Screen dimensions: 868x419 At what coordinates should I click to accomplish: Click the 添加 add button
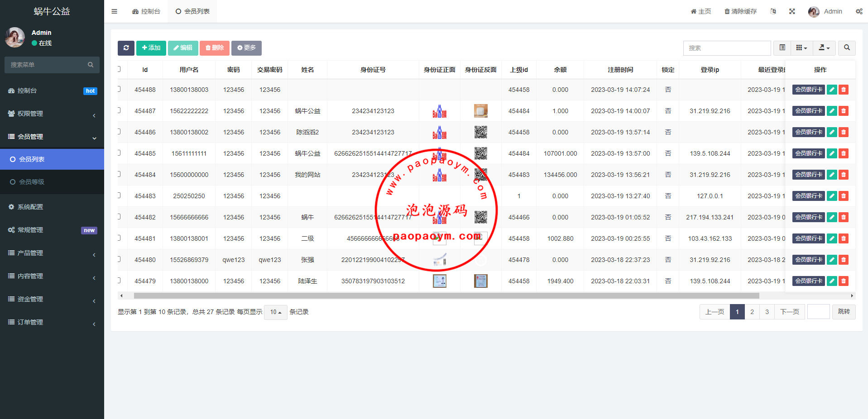(151, 48)
